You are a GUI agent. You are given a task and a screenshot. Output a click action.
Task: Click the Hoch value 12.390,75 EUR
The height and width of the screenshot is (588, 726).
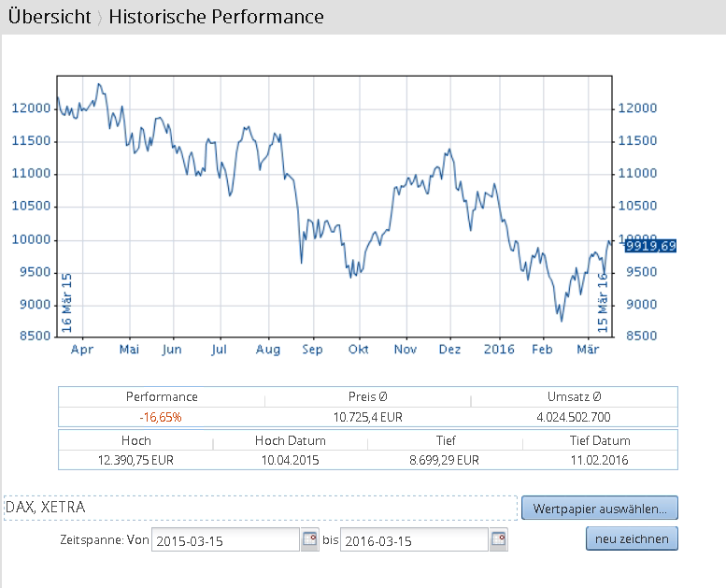135,460
